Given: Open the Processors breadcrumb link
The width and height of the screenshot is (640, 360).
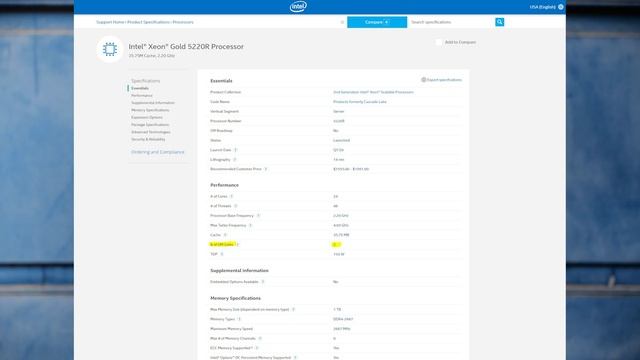Looking at the screenshot, I should tap(183, 22).
